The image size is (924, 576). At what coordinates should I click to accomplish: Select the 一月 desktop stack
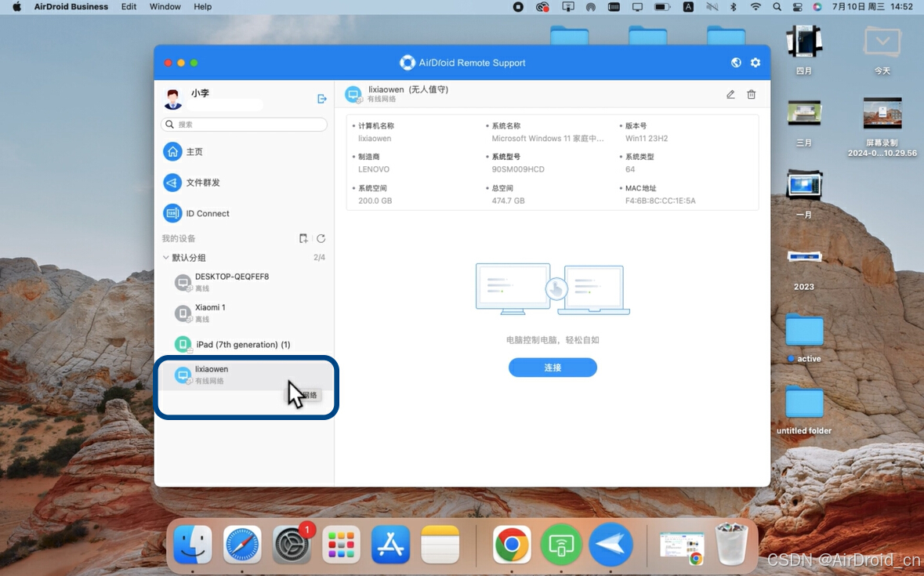804,194
